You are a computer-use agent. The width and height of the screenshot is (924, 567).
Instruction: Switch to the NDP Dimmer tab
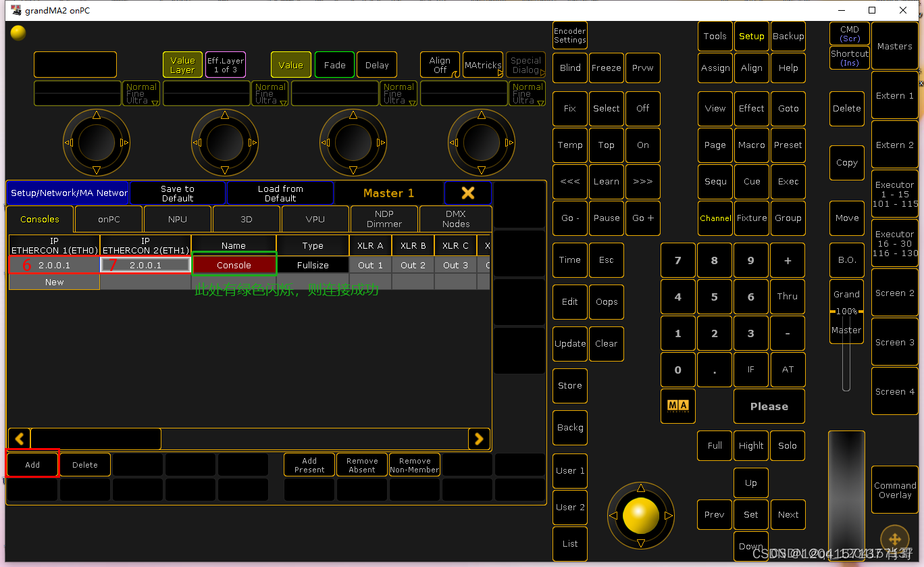[384, 220]
